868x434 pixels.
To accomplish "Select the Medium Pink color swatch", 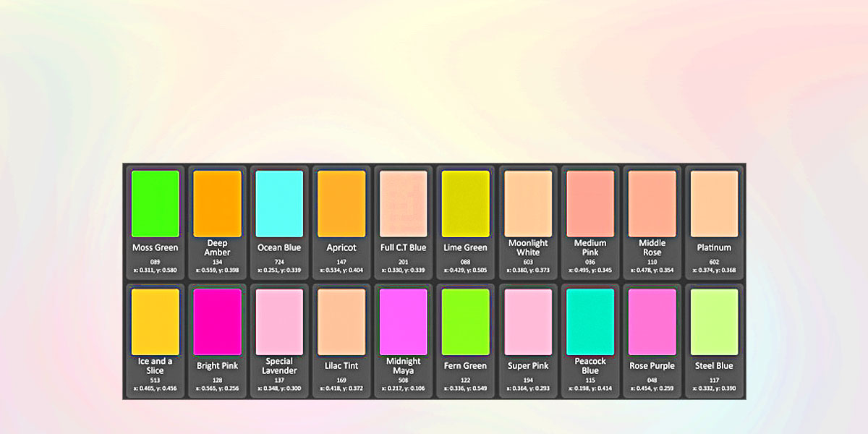I will coord(590,203).
